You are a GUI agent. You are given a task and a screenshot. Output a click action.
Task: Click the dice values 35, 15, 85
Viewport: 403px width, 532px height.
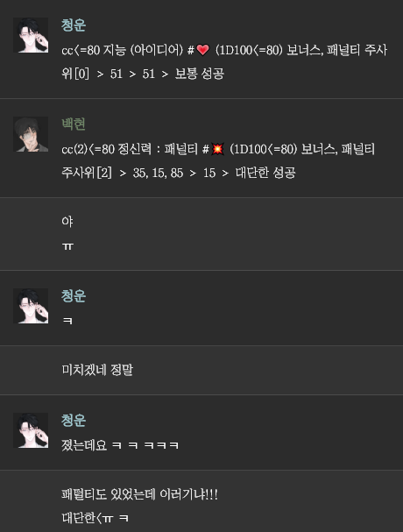(158, 173)
